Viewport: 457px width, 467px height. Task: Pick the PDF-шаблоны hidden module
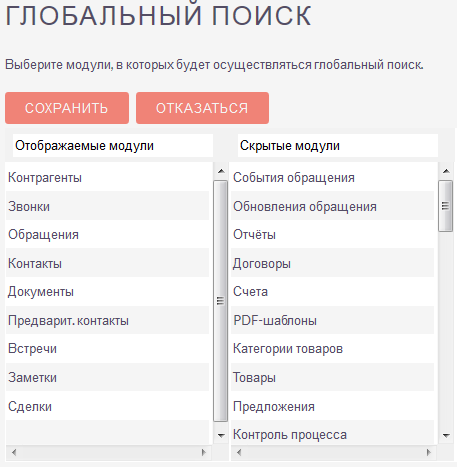[332, 320]
